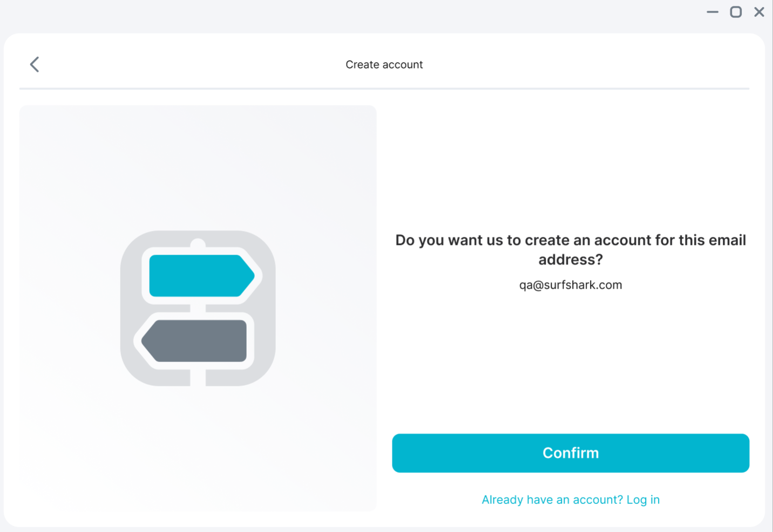This screenshot has height=532, width=773.
Task: Maximize the application window
Action: click(735, 12)
